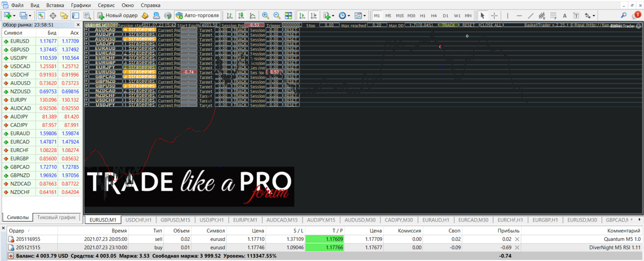Screen dimensions: 644x261
Task: Expand the periods dropdown arrow
Action: [x=348, y=15]
